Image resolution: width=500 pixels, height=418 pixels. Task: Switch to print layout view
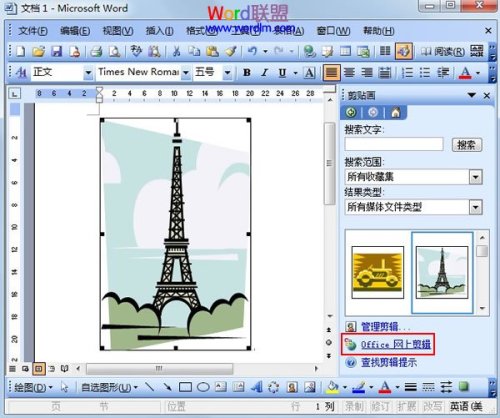(39, 369)
